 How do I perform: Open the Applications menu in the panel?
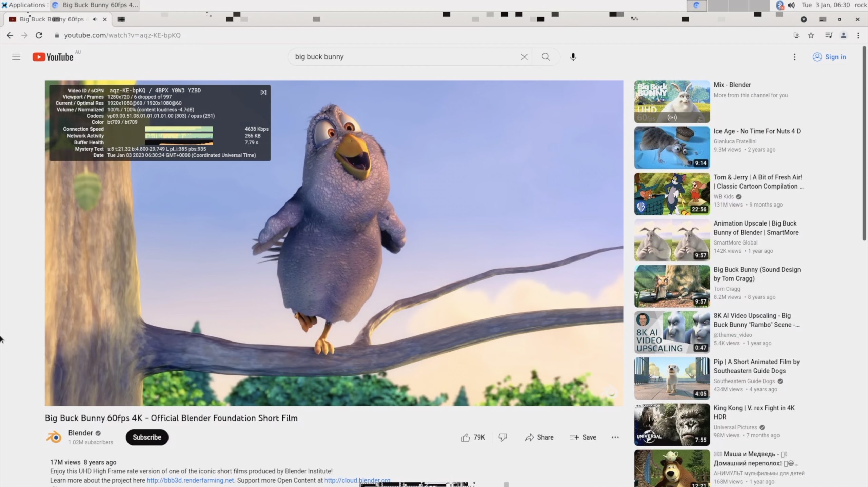coord(23,5)
